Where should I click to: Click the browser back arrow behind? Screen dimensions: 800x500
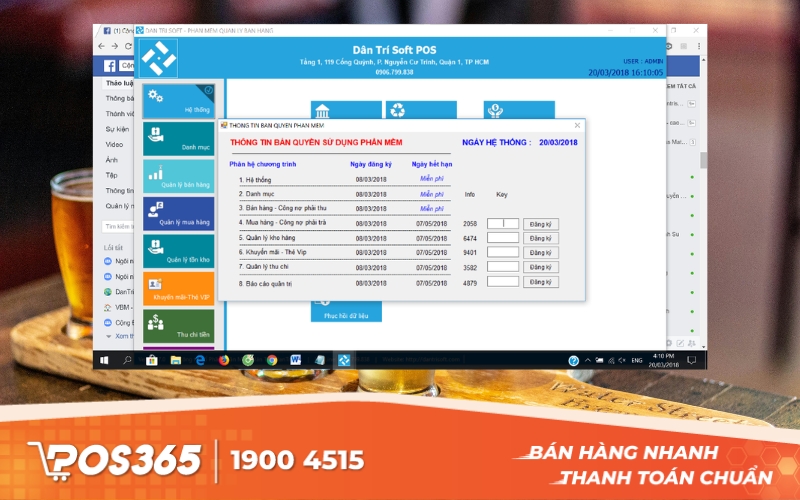pos(102,46)
